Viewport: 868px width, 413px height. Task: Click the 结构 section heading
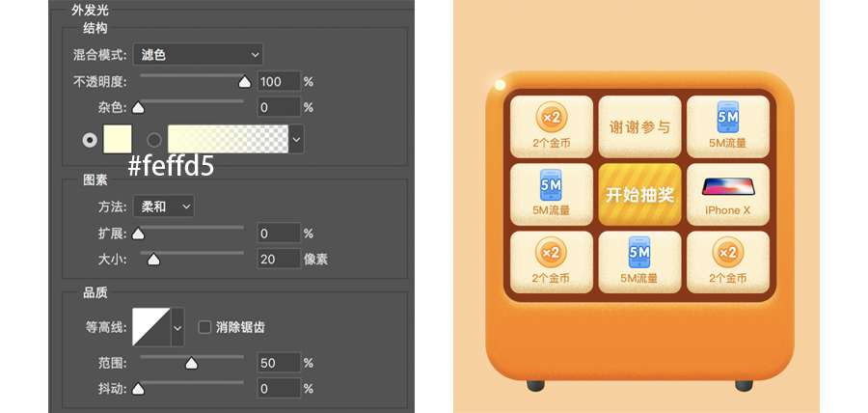[x=95, y=28]
